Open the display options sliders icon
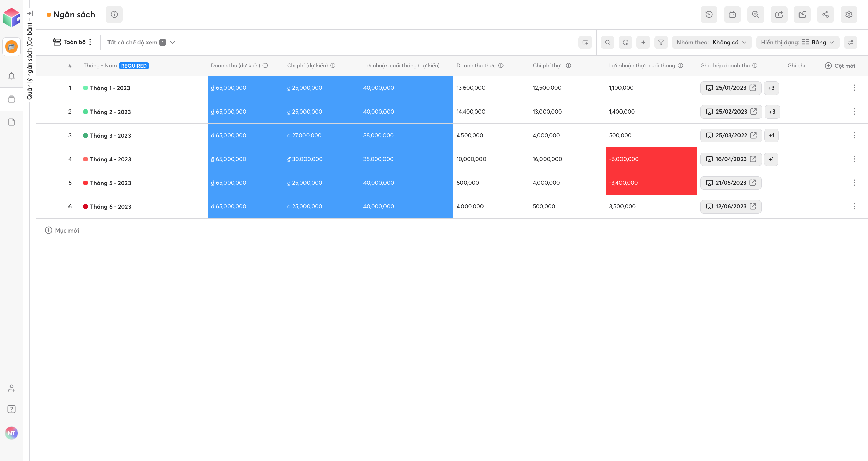Screen dimensions: 868x461 click(x=851, y=42)
